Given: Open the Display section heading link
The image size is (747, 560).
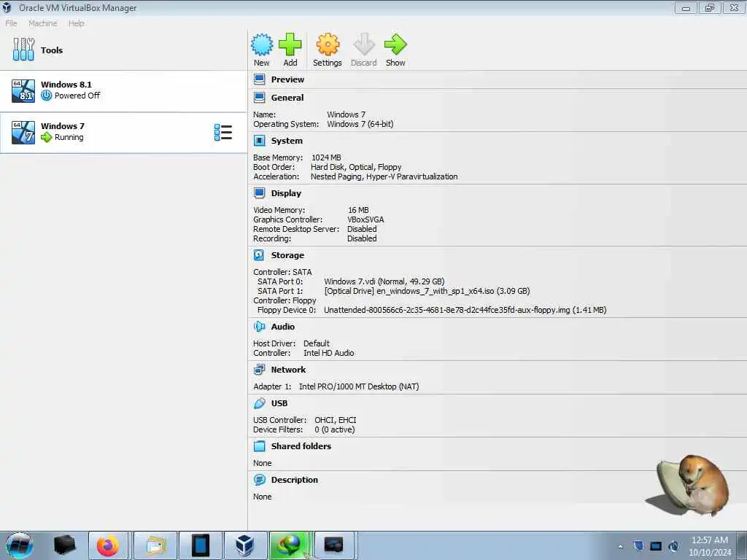Looking at the screenshot, I should coord(286,192).
